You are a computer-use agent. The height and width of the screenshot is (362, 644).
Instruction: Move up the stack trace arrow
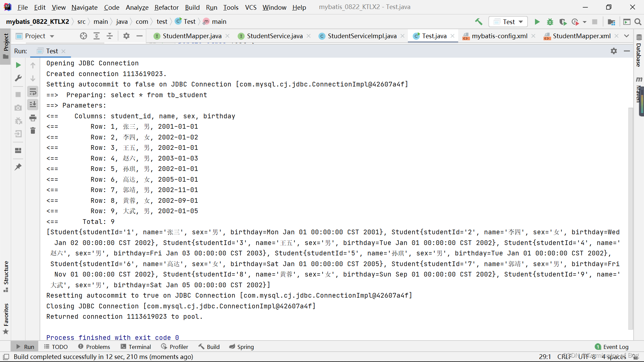[33, 65]
